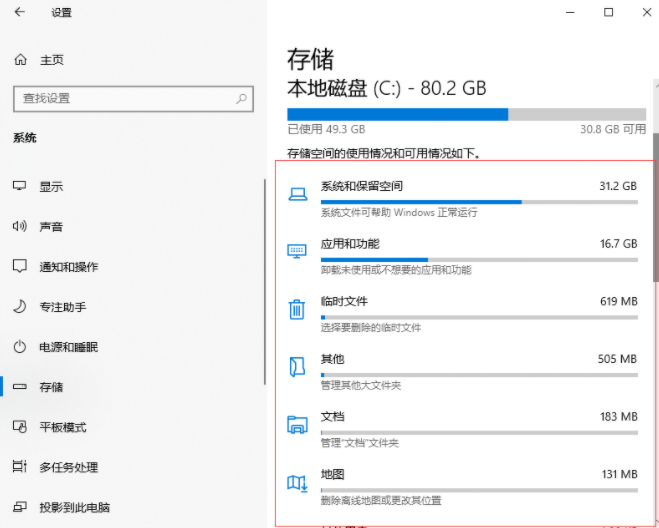659x528 pixels.
Task: Open the 显示 display settings page
Action: pyautogui.click(x=51, y=187)
